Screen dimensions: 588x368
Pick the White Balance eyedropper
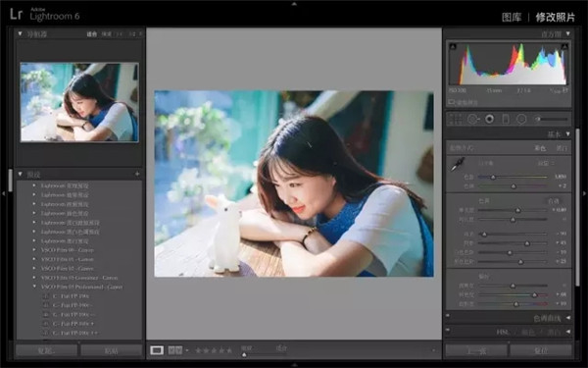(x=458, y=164)
